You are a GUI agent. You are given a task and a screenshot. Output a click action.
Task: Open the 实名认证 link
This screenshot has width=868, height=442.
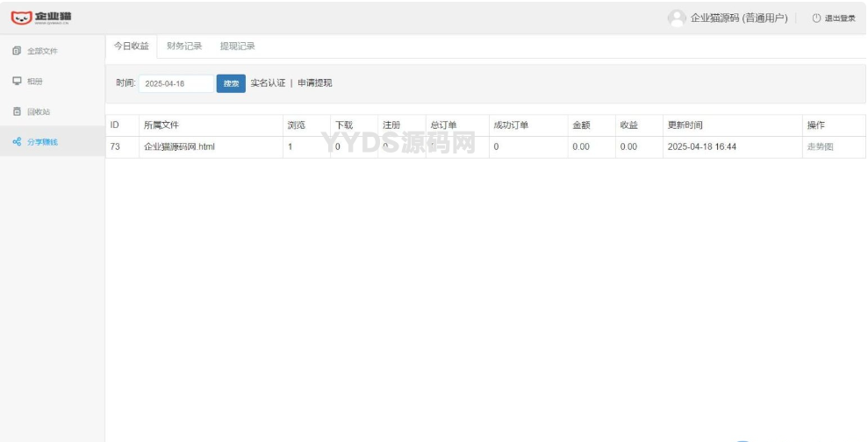coord(268,83)
